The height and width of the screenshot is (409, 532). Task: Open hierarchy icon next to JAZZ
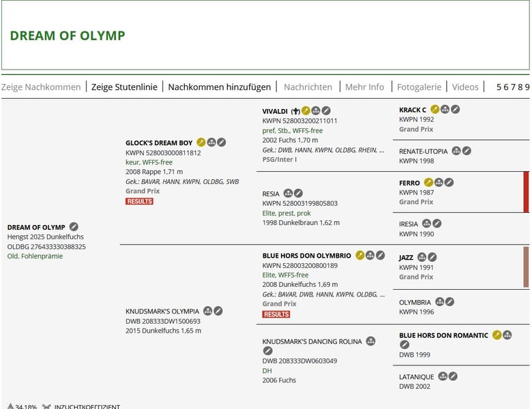[x=422, y=257]
